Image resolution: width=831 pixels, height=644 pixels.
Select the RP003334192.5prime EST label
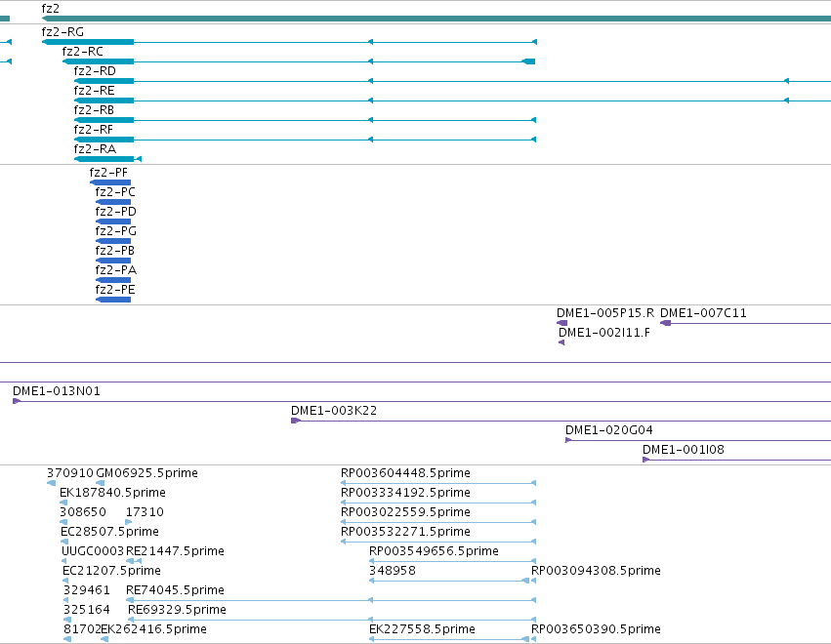(x=405, y=493)
